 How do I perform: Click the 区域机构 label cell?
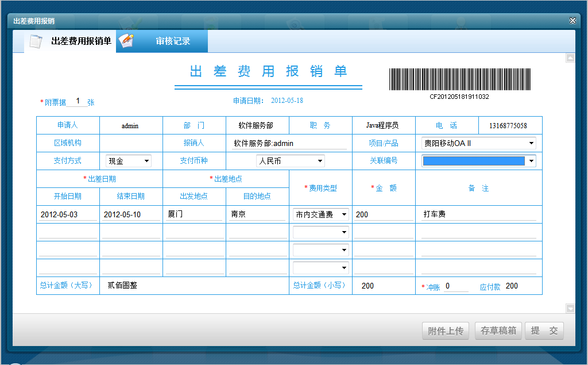click(x=68, y=143)
